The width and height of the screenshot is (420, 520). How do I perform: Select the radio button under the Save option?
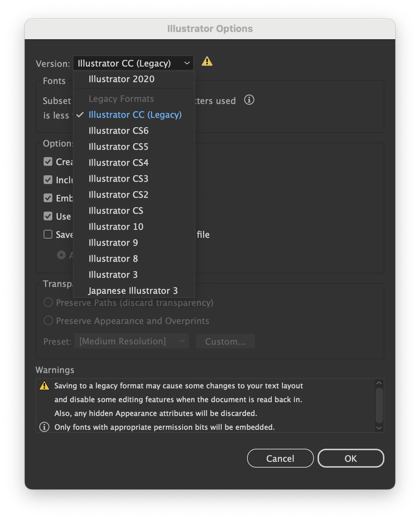(61, 255)
